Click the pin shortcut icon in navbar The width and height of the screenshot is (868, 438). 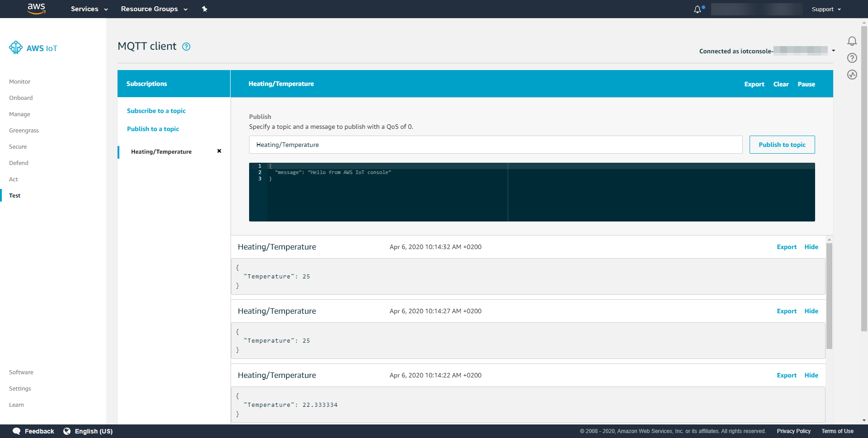[204, 9]
